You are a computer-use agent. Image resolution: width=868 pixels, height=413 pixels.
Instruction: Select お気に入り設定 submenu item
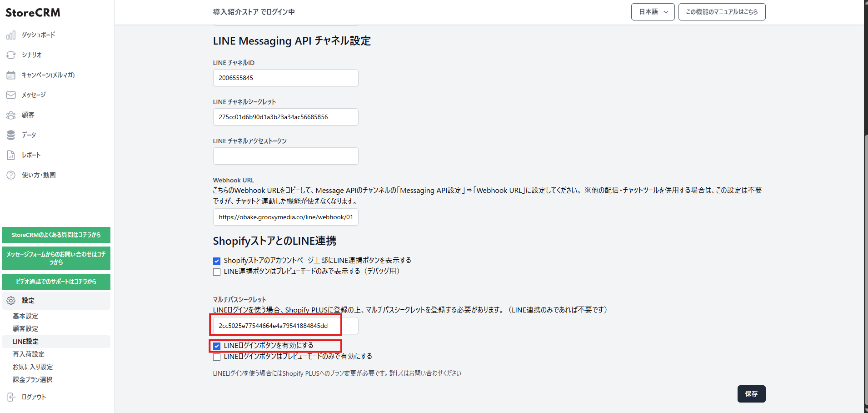pyautogui.click(x=33, y=367)
